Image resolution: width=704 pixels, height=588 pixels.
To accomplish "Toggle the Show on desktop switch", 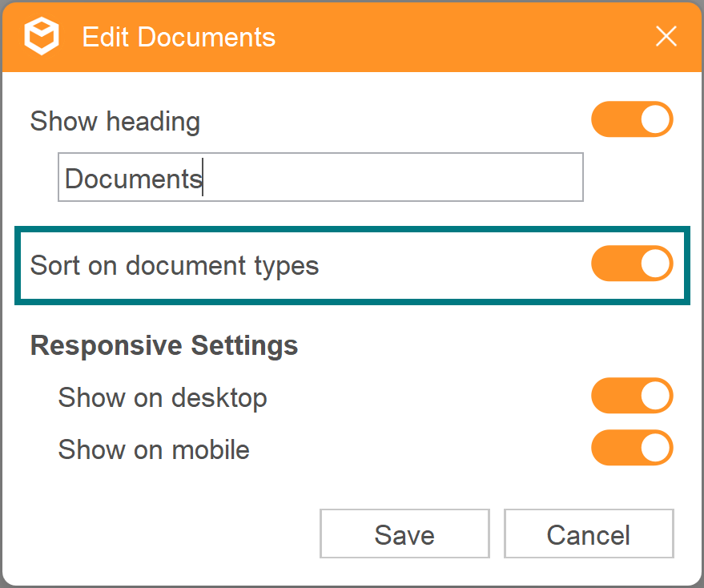I will (x=632, y=397).
